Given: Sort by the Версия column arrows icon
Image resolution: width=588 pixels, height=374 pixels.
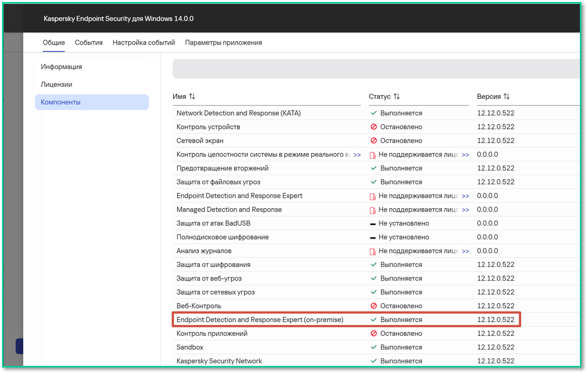Looking at the screenshot, I should pos(506,97).
